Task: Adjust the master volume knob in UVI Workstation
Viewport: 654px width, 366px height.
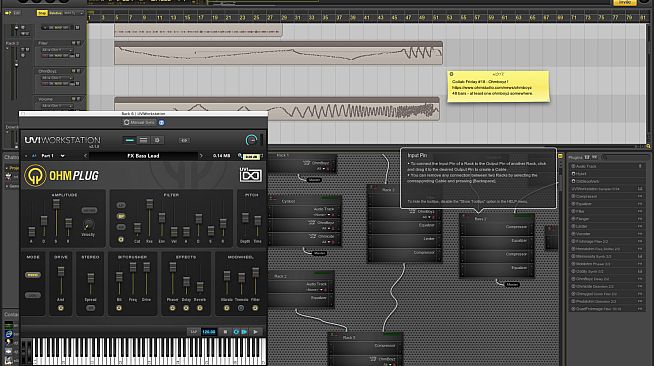Action: 251,140
